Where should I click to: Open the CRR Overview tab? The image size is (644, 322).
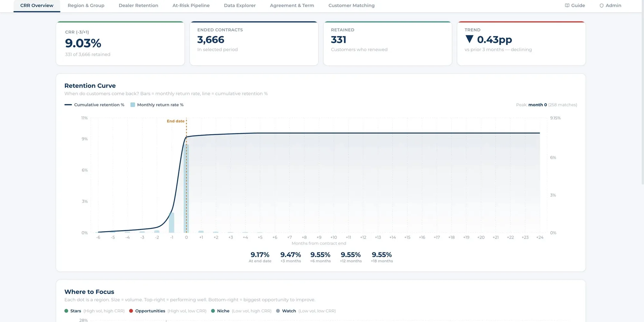coord(37,5)
